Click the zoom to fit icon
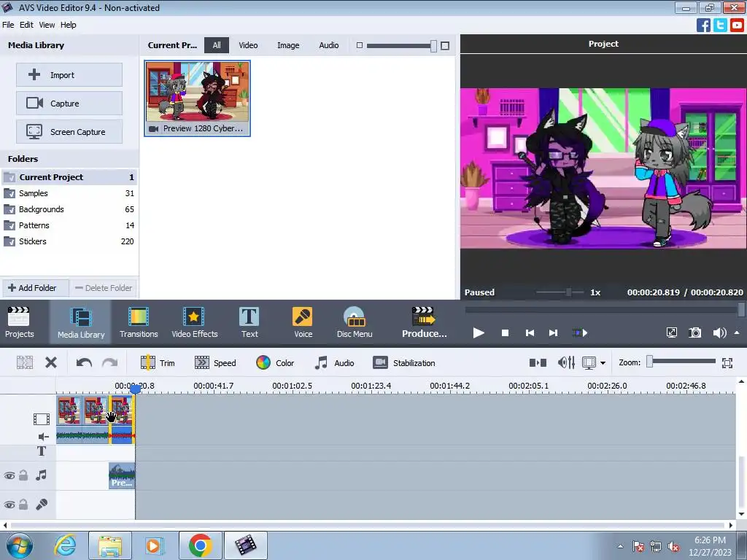 (x=727, y=363)
